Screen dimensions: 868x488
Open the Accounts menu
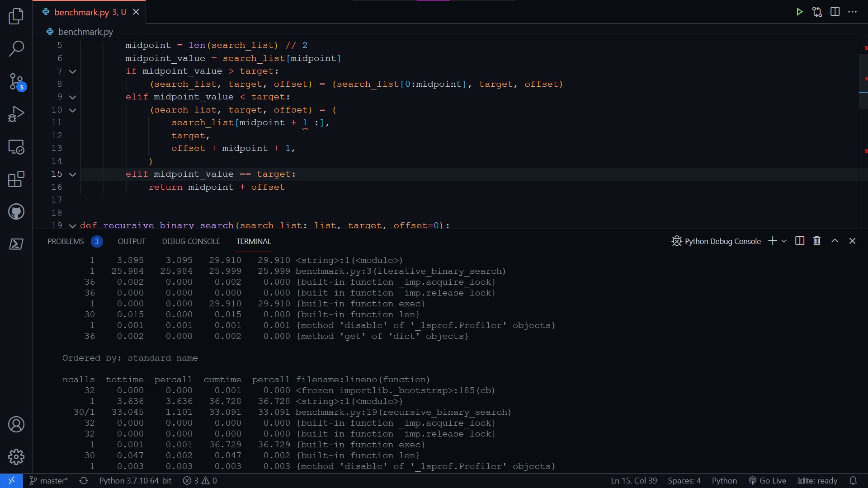point(16,424)
